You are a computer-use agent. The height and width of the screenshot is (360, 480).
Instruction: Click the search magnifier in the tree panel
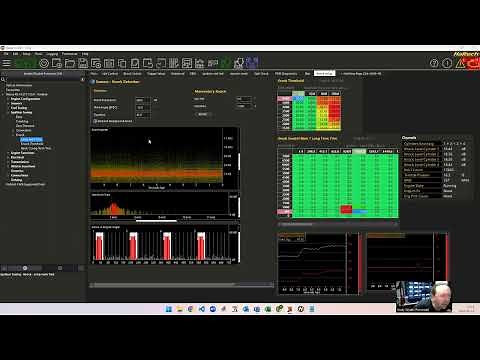3,80
